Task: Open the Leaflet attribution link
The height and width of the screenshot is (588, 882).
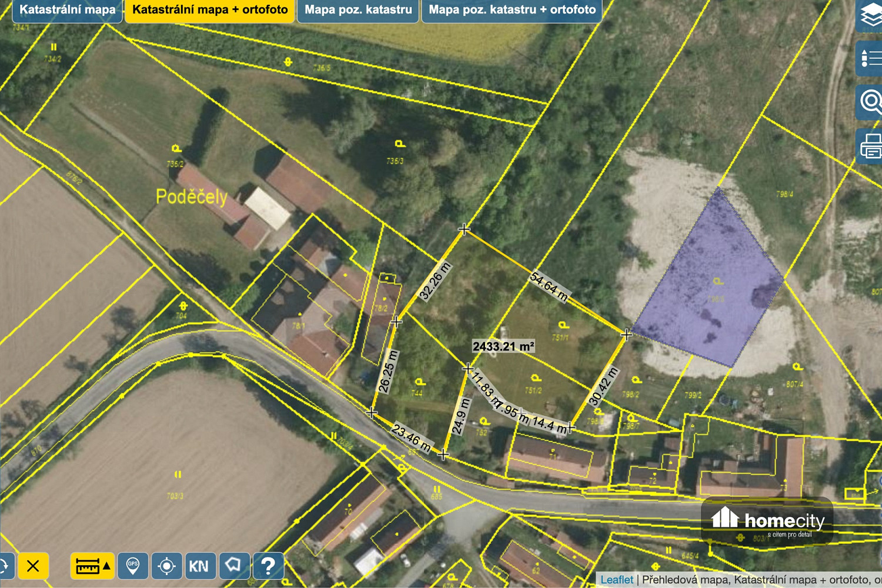Action: (x=616, y=580)
